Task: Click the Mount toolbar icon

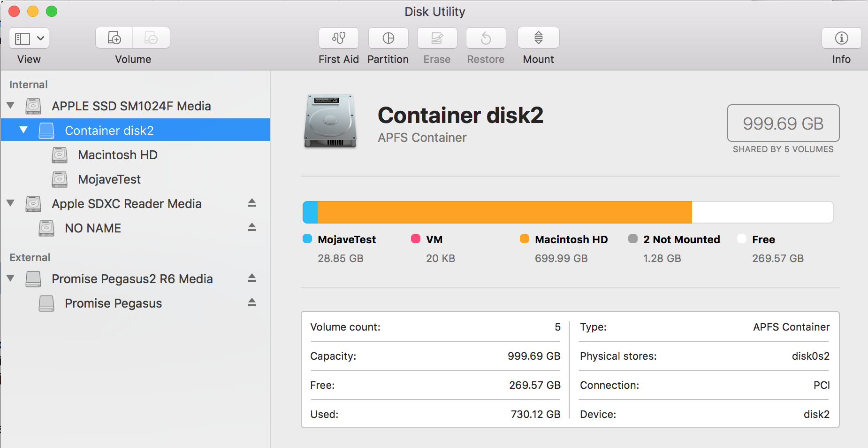Action: click(538, 38)
